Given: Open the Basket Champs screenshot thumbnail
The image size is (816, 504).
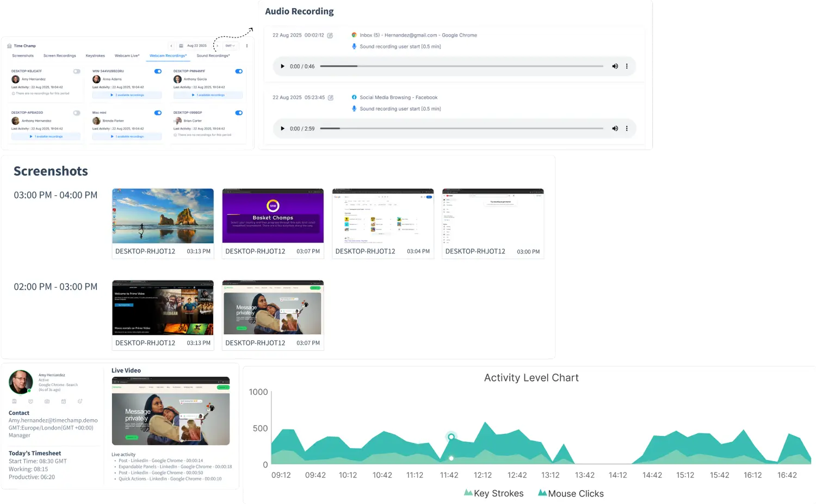Looking at the screenshot, I should click(x=273, y=216).
